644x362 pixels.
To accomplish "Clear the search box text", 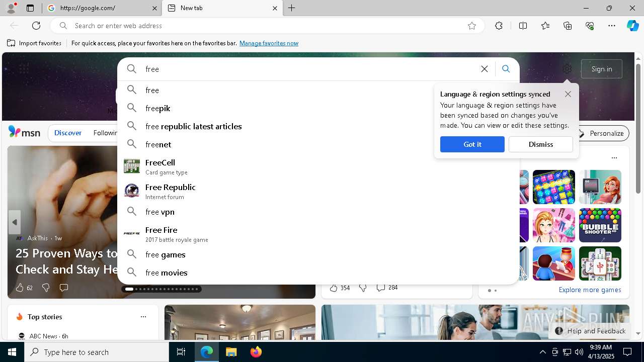I will coord(485,69).
